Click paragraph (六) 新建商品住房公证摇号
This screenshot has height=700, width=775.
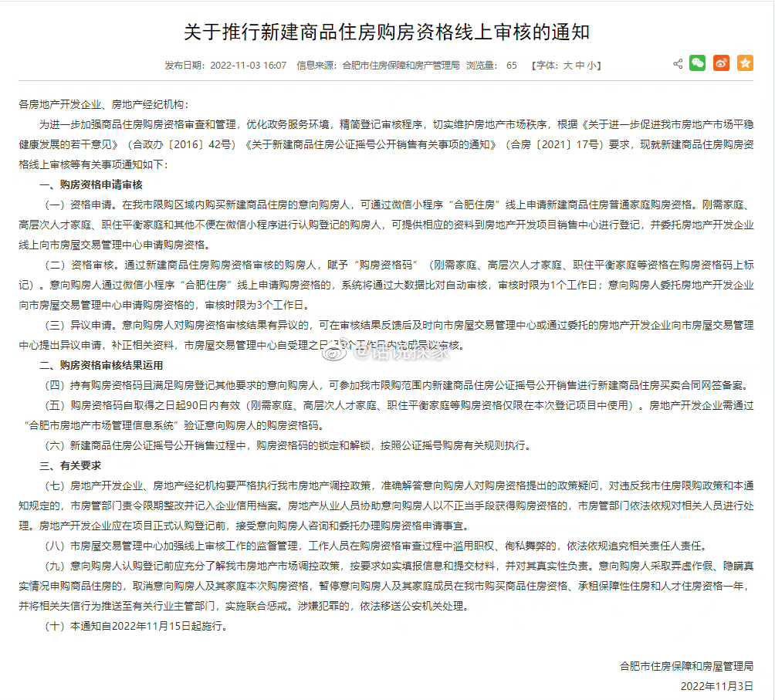(x=289, y=445)
